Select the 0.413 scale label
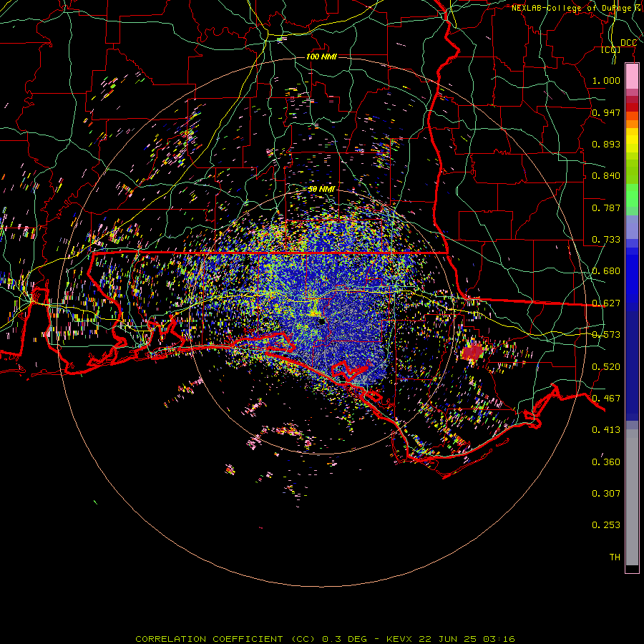 pyautogui.click(x=606, y=430)
